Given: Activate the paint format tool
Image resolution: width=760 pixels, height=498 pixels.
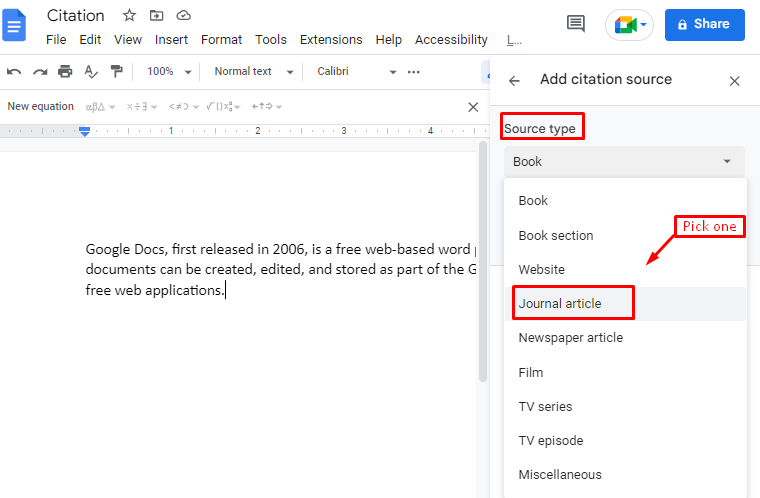Looking at the screenshot, I should click(x=116, y=72).
